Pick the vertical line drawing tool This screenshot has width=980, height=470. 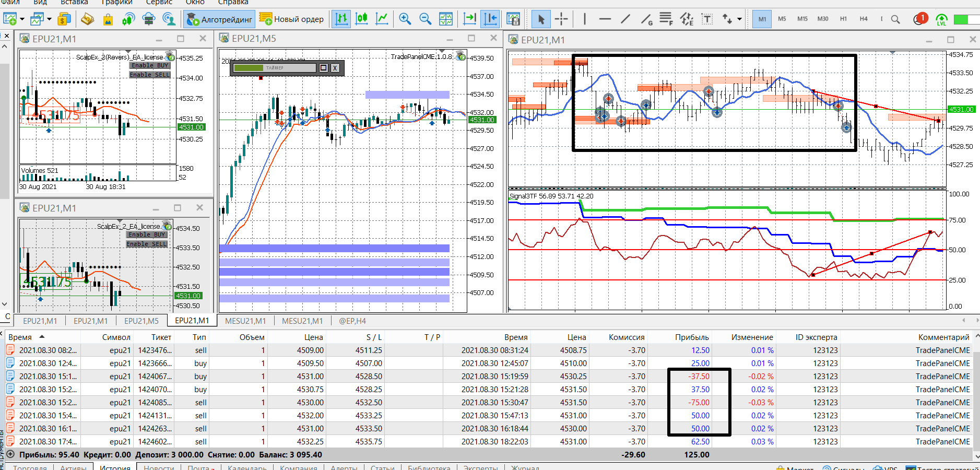tap(584, 19)
